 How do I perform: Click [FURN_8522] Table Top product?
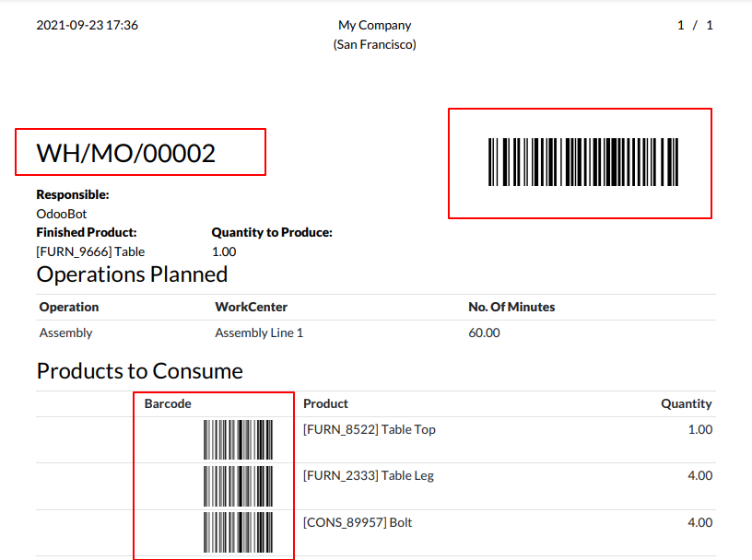point(370,429)
